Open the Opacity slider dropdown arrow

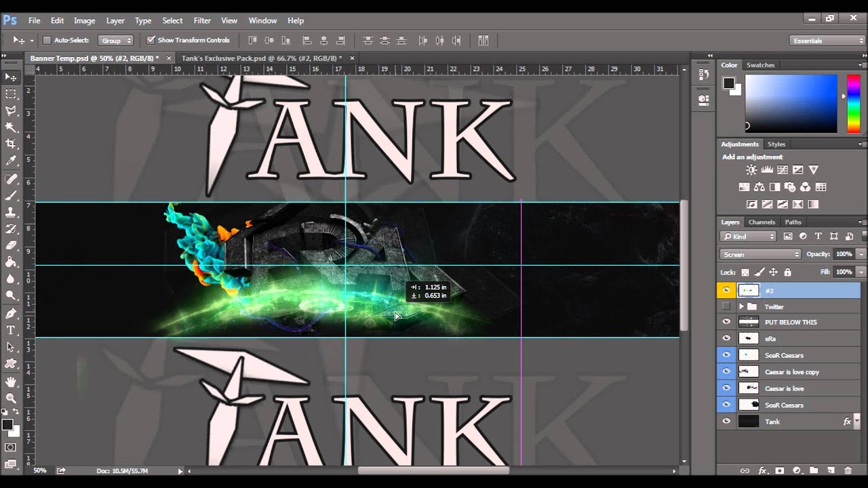pos(861,254)
